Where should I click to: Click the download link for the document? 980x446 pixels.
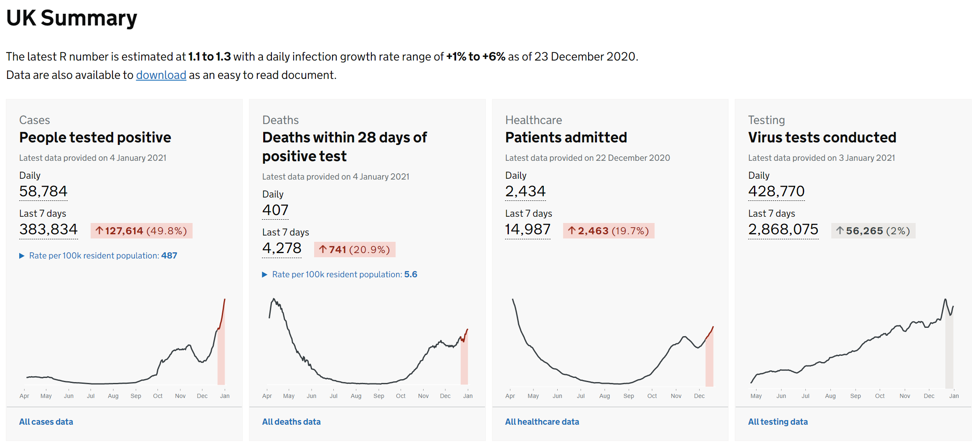[161, 75]
